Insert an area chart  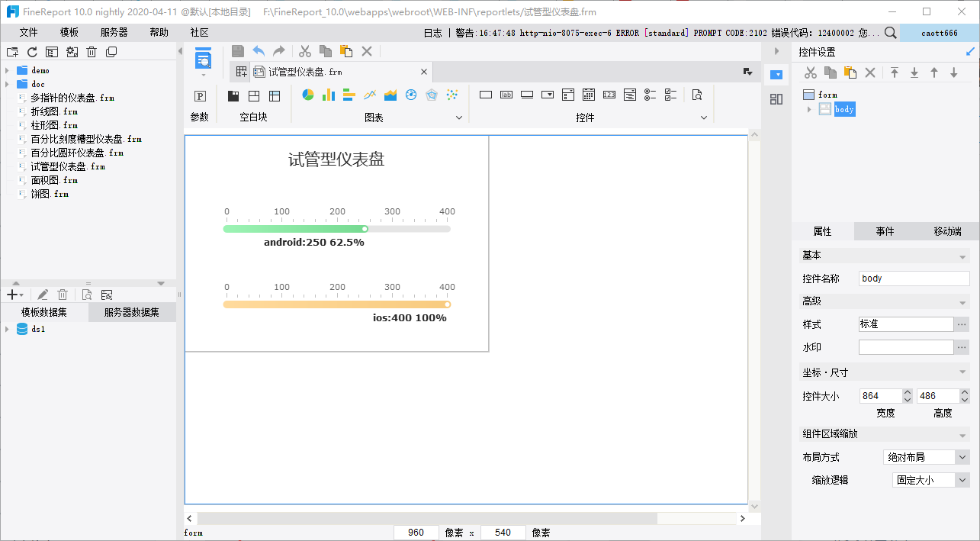[390, 95]
